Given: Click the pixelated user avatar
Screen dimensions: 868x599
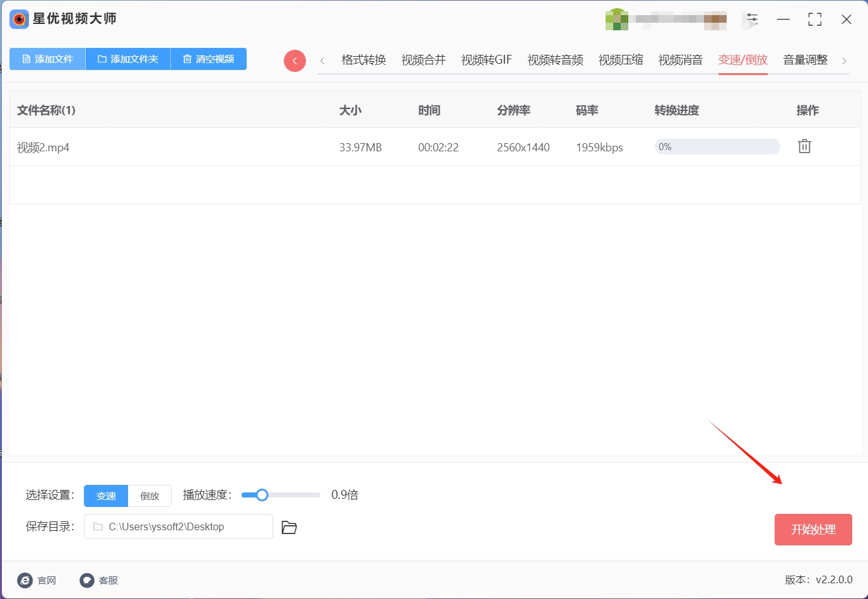Looking at the screenshot, I should point(616,20).
